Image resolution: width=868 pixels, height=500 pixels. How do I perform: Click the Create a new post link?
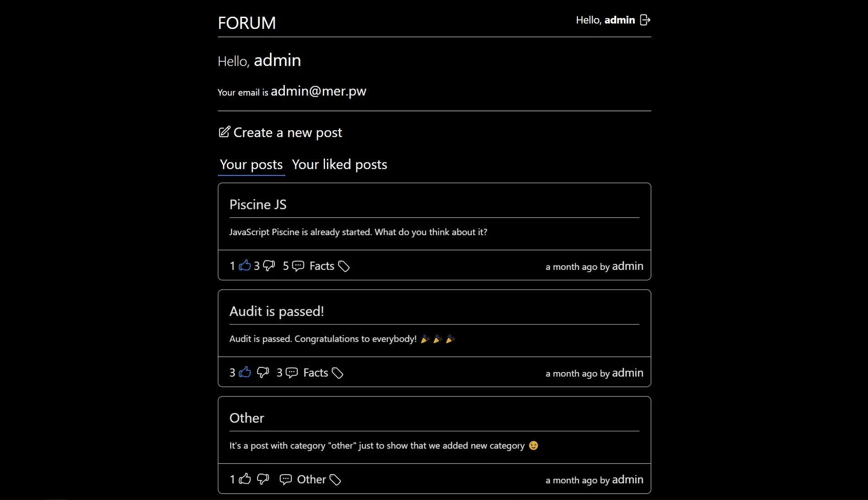coord(288,132)
